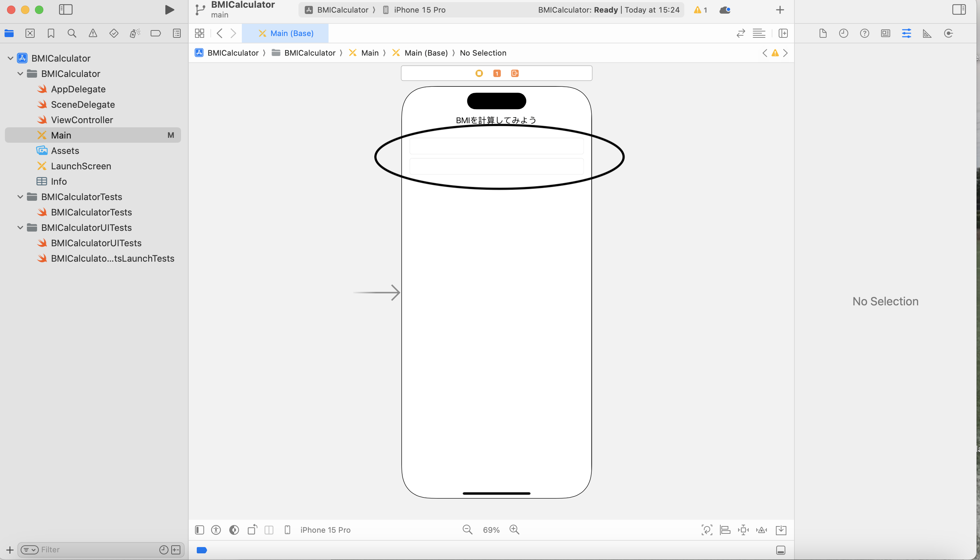Viewport: 980px width, 560px height.
Task: Open ViewController in the file navigator
Action: click(x=82, y=120)
